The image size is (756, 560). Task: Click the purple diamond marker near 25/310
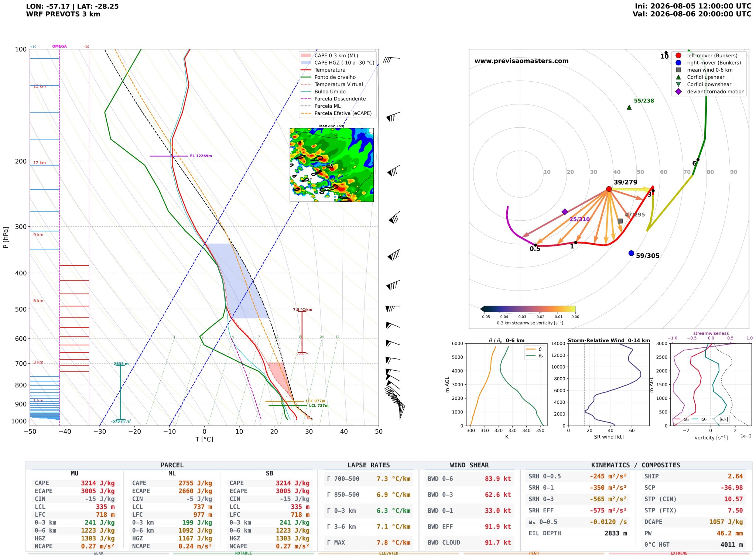(565, 212)
